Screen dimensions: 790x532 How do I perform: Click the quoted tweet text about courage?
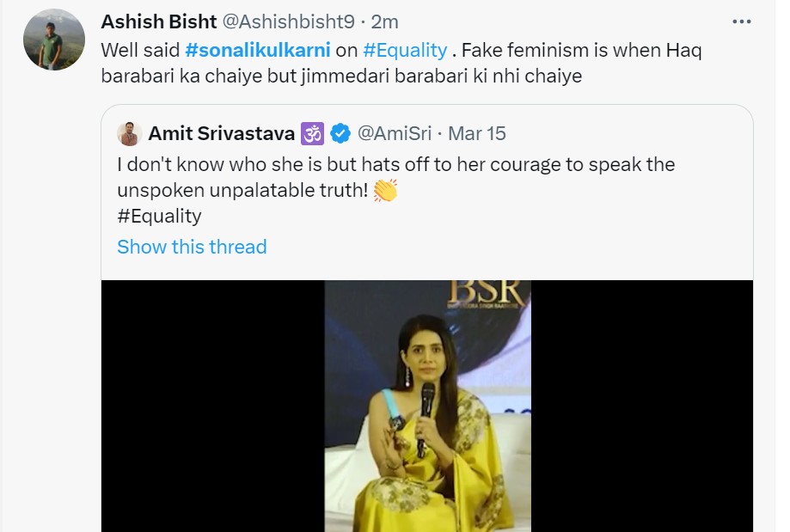[x=395, y=164]
